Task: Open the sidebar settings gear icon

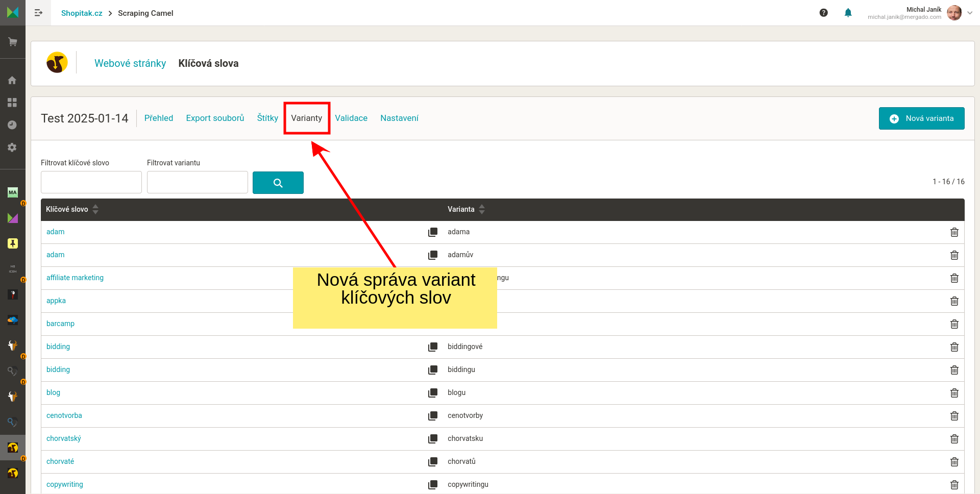Action: [x=12, y=147]
